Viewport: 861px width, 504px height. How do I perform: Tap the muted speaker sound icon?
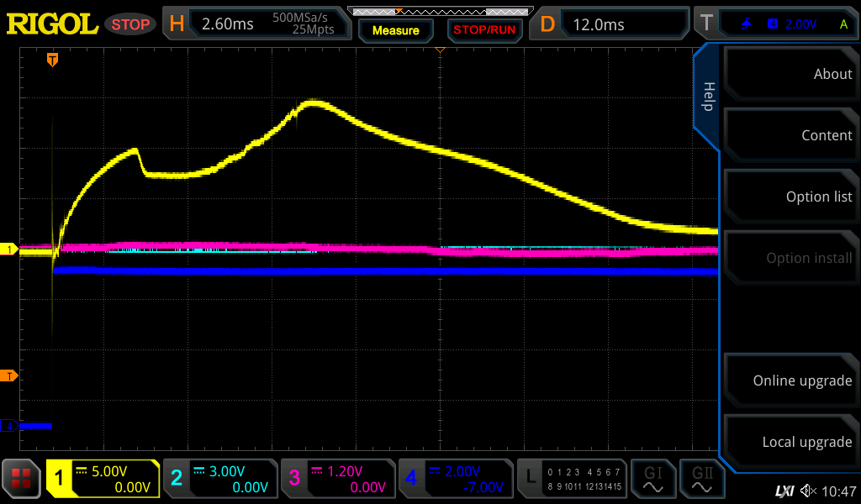pos(808,491)
